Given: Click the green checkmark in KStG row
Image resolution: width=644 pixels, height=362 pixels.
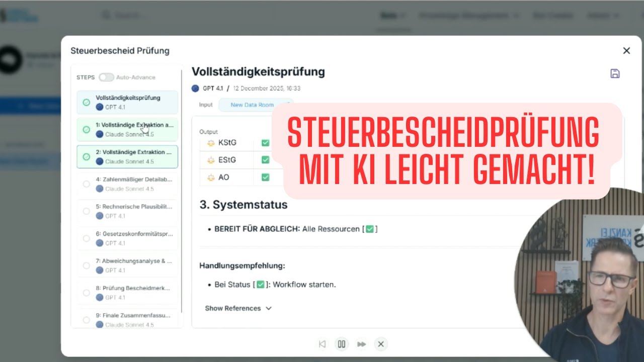Looking at the screenshot, I should (265, 143).
